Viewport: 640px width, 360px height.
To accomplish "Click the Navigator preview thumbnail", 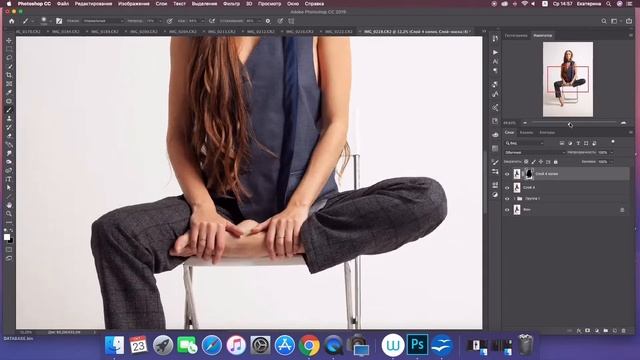I will click(568, 79).
